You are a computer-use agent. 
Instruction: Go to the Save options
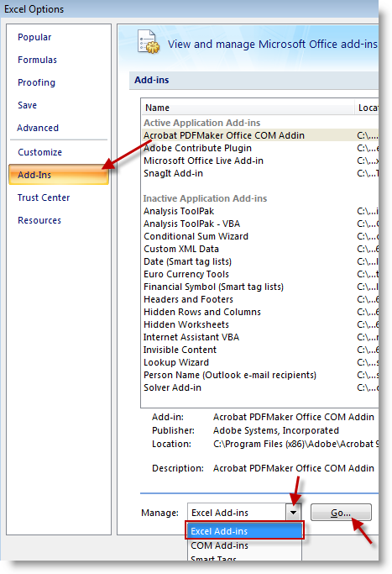click(x=28, y=105)
